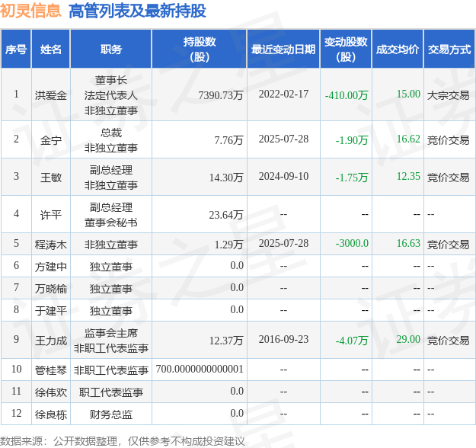This screenshot has width=476, height=448.
Task: Click the change value -1.90万
Action: pyautogui.click(x=352, y=140)
